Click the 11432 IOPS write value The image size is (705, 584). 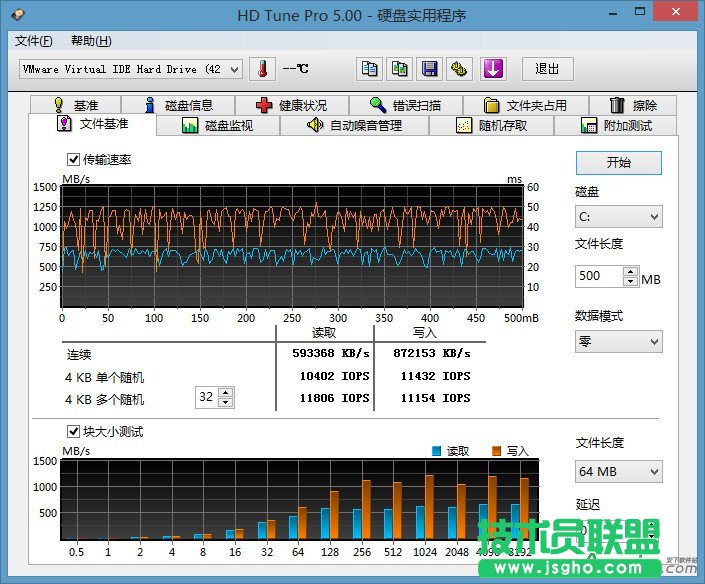436,376
